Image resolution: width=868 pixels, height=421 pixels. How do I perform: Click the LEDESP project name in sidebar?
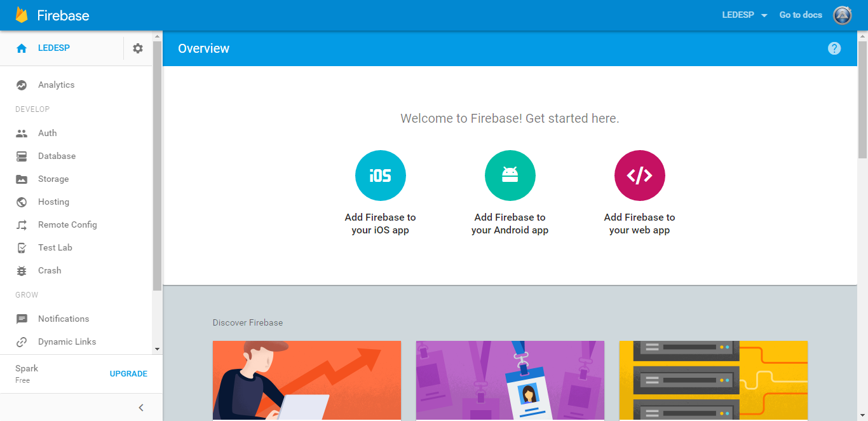[54, 48]
